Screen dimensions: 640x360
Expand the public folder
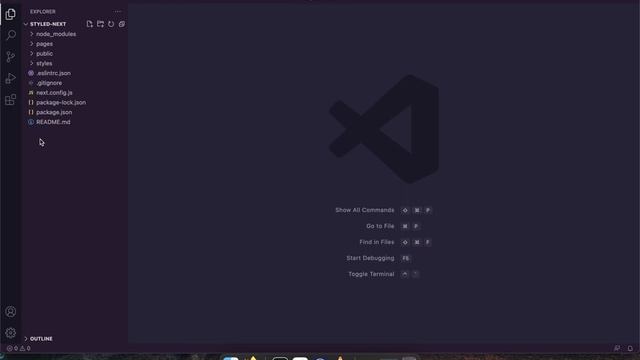(44, 53)
